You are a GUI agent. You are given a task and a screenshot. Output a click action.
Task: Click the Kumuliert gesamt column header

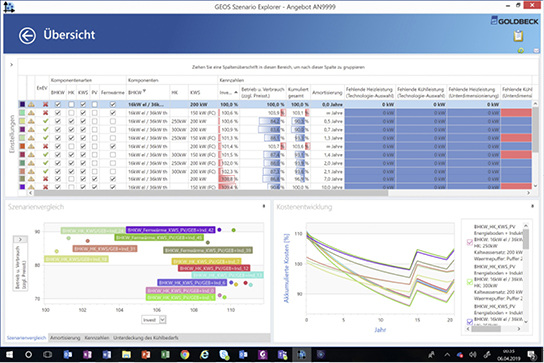click(x=298, y=92)
